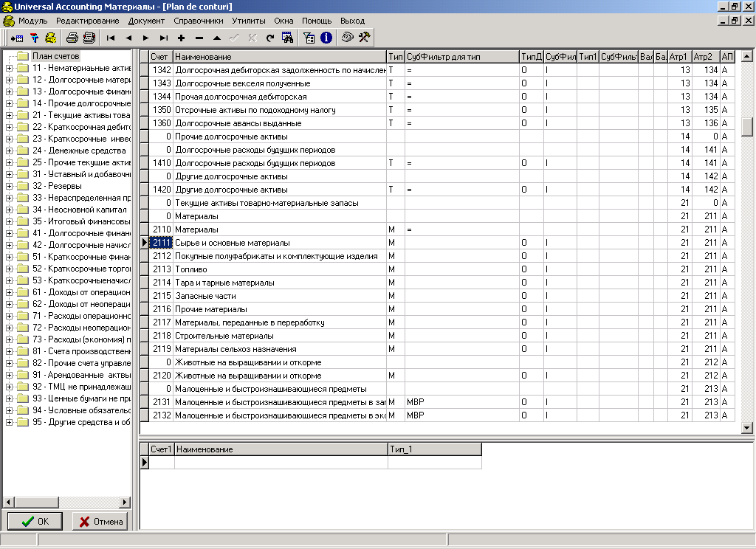Select the 'План счетов' root tree item
Image resolution: width=756 pixels, height=549 pixels.
[55, 56]
